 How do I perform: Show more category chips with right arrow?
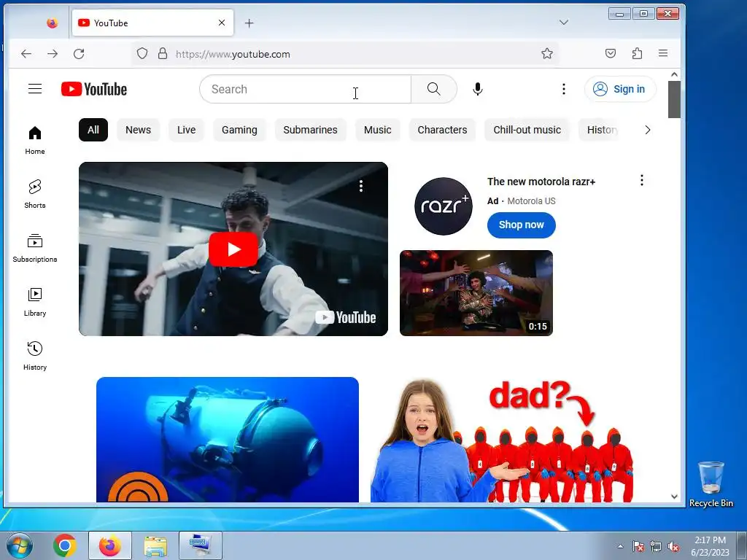[648, 130]
